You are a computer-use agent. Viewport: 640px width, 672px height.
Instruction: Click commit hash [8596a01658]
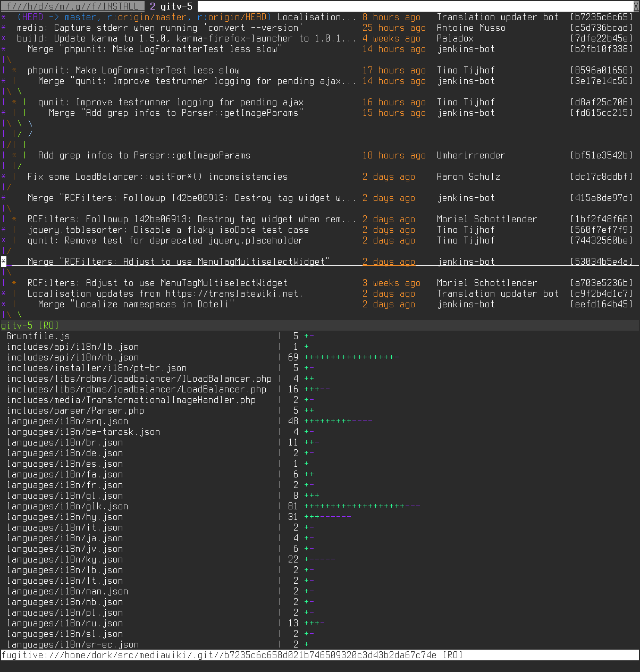point(601,70)
